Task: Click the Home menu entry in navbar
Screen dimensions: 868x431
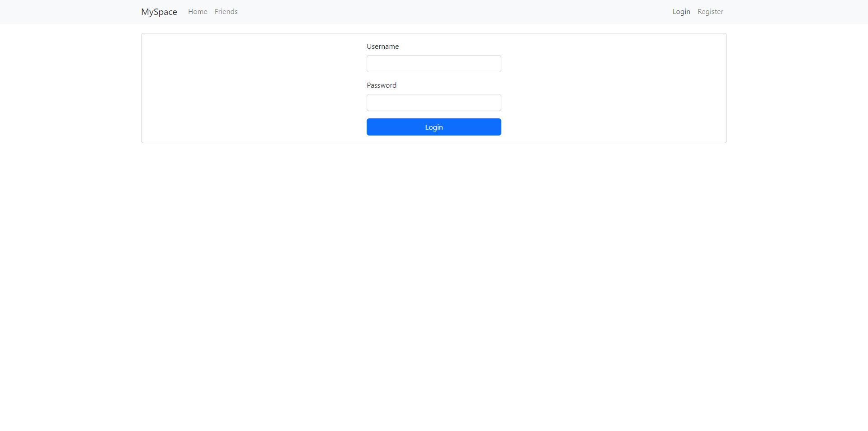Action: pyautogui.click(x=198, y=12)
